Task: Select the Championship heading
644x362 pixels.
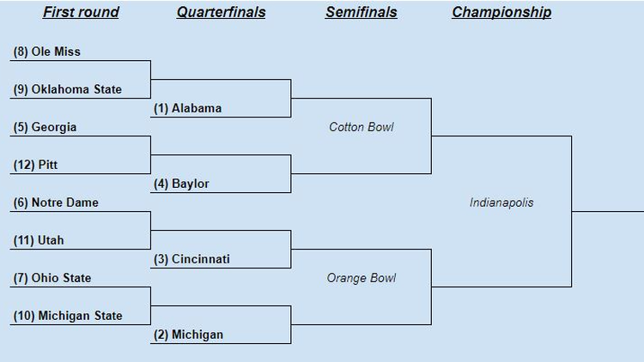Action: [501, 12]
